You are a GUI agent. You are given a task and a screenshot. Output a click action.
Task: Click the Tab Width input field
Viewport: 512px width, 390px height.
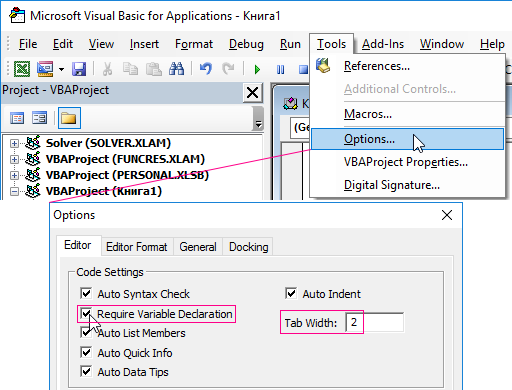[x=374, y=322]
